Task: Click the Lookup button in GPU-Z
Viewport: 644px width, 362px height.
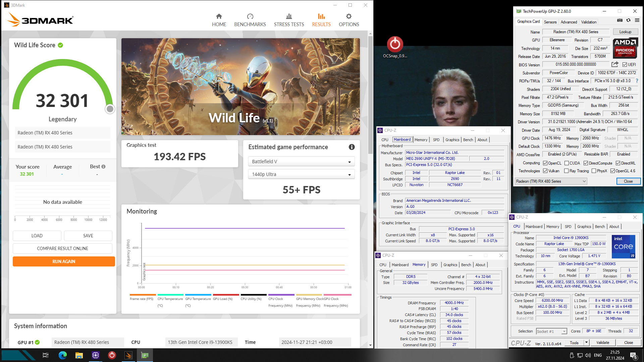Action: click(625, 32)
